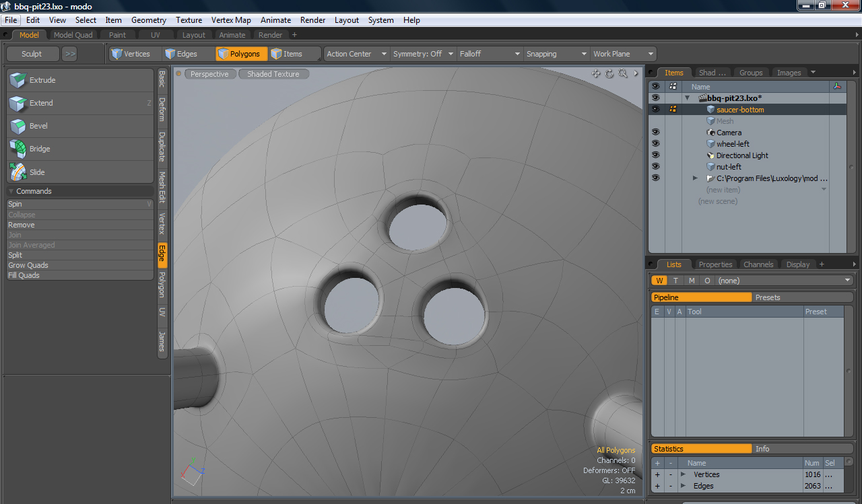
Task: Click the wheel-left mesh icon
Action: click(710, 144)
